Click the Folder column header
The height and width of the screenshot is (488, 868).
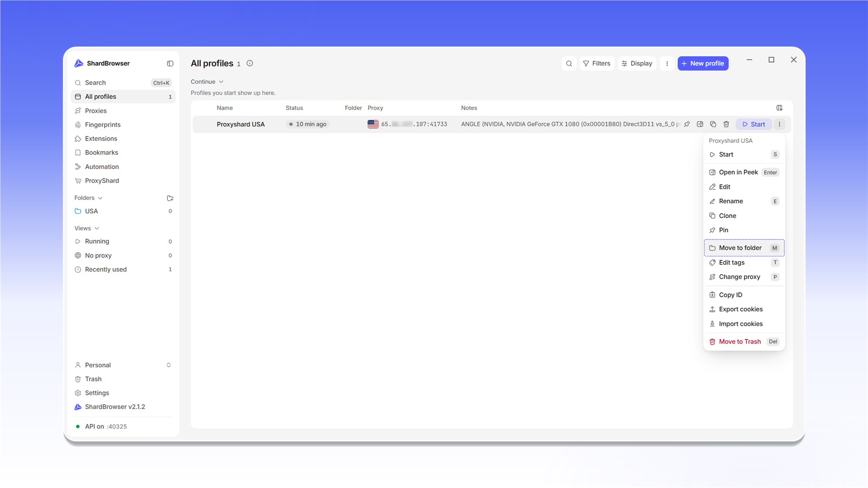click(353, 108)
